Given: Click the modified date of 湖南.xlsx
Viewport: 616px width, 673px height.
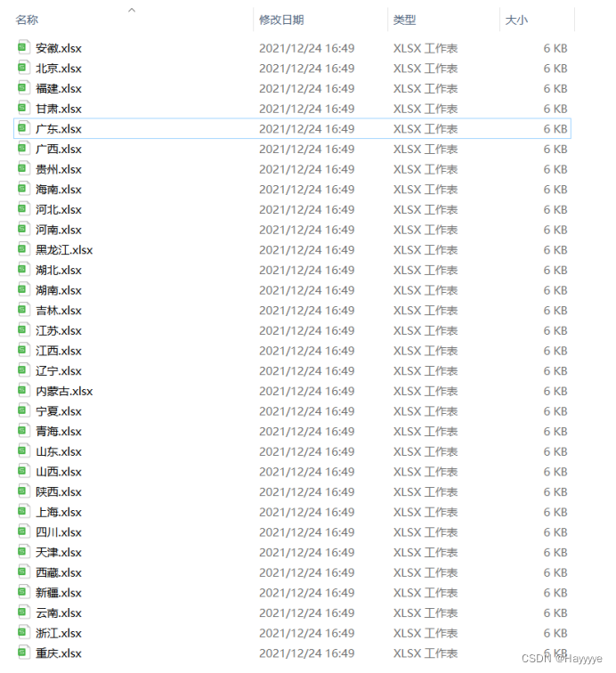Looking at the screenshot, I should pyautogui.click(x=306, y=290).
